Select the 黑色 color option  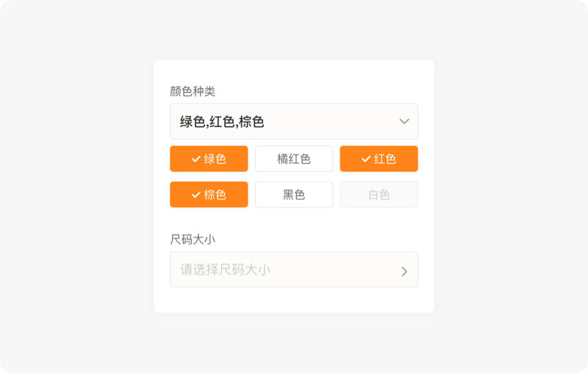click(x=294, y=195)
